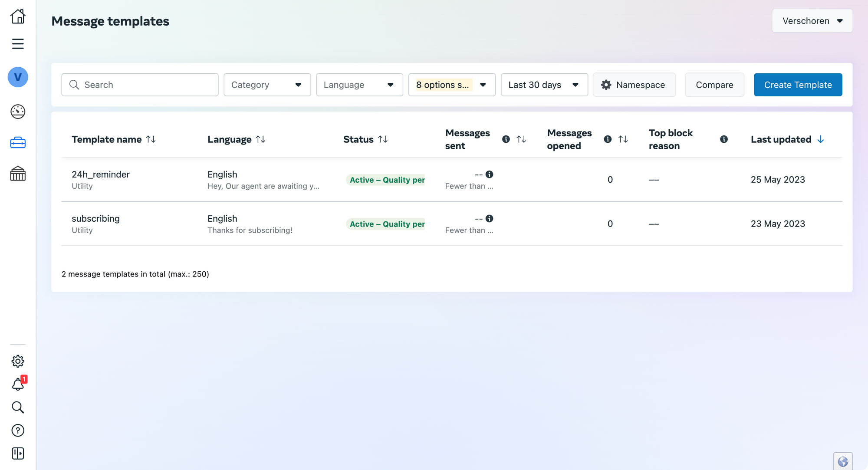Click the Compare button
The width and height of the screenshot is (868, 470).
(x=714, y=85)
